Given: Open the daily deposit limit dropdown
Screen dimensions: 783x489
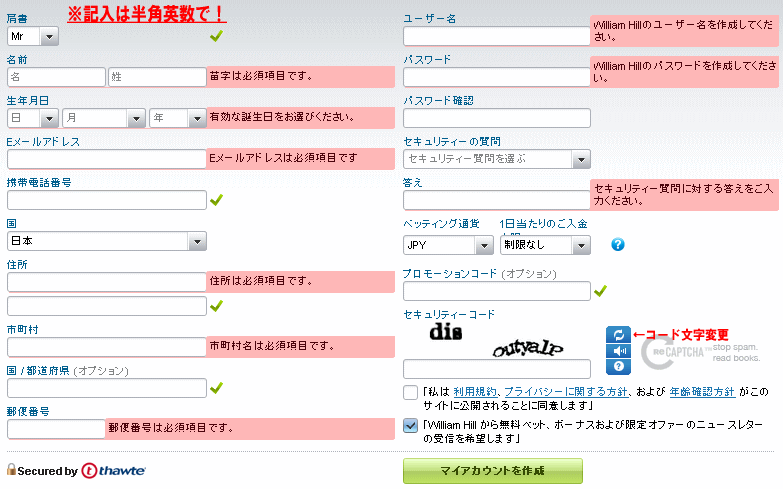Looking at the screenshot, I should point(545,244).
